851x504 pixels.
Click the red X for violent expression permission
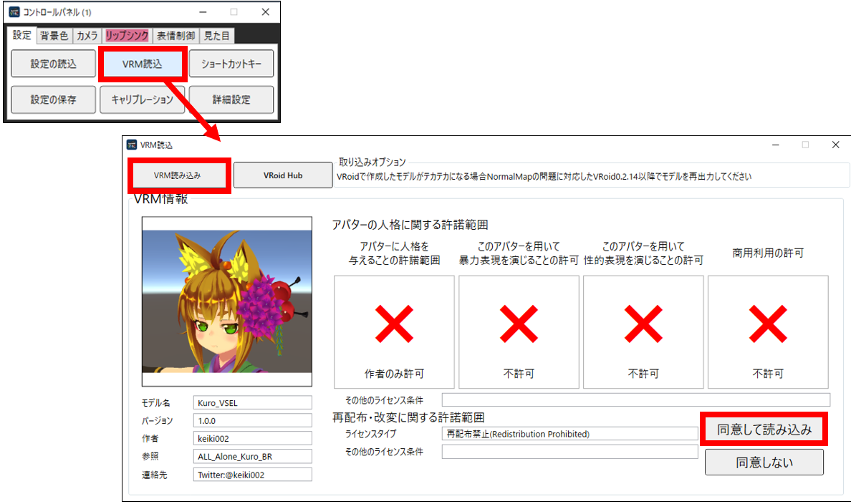click(x=519, y=324)
